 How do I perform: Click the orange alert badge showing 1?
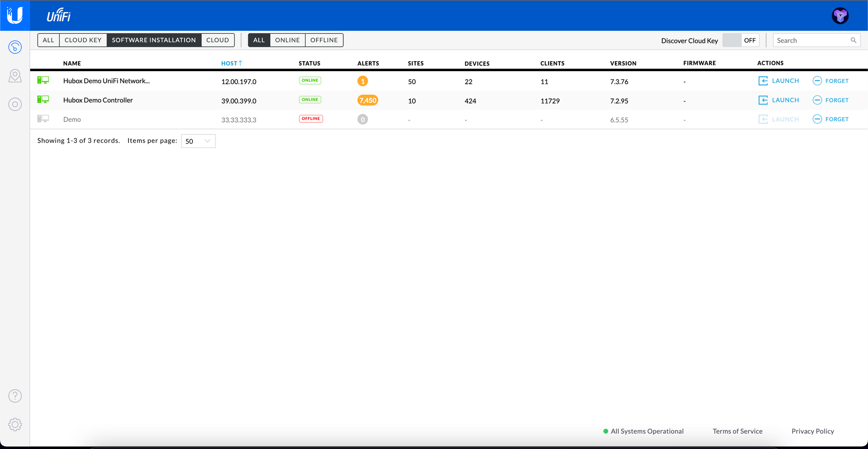pos(363,81)
